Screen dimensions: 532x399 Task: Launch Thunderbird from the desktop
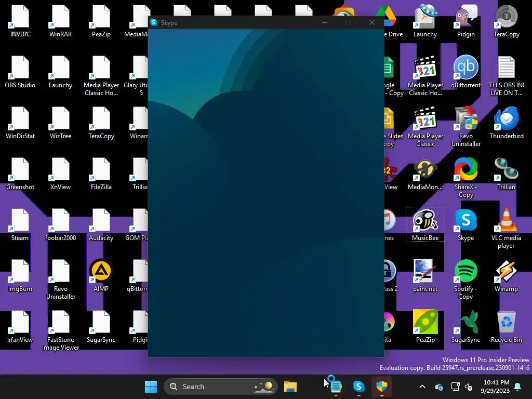506,123
